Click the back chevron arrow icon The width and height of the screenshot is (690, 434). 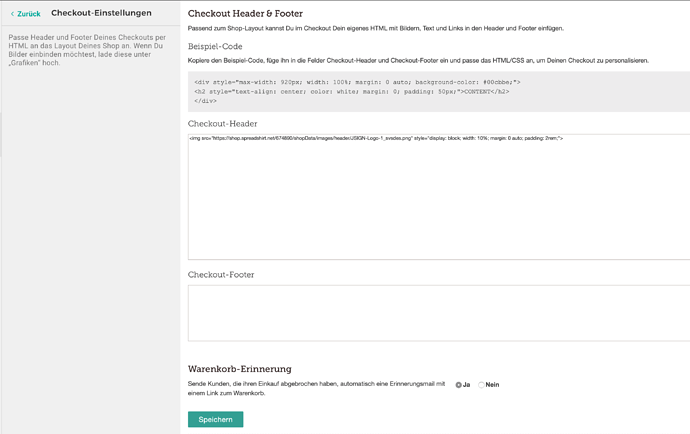[x=12, y=14]
